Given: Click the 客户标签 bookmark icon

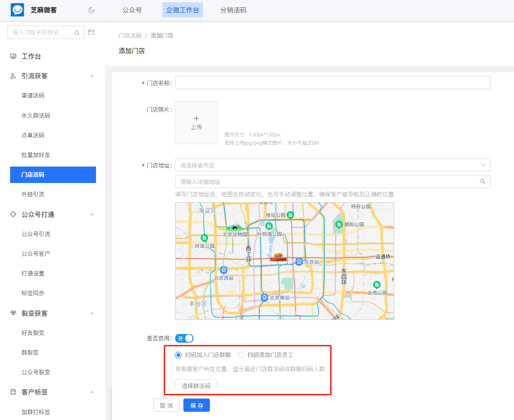Looking at the screenshot, I should pyautogui.click(x=13, y=392).
